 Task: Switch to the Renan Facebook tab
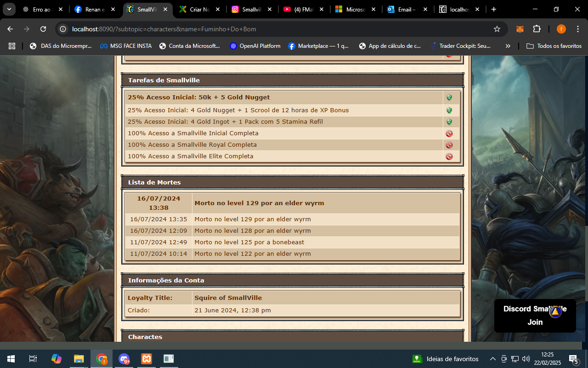(x=95, y=9)
